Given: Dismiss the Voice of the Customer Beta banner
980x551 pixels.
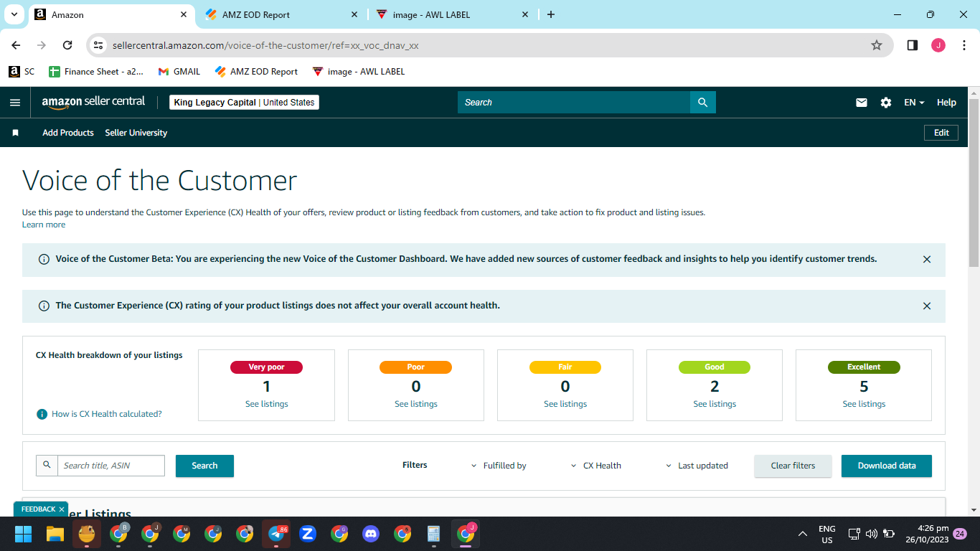Looking at the screenshot, I should 927,260.
